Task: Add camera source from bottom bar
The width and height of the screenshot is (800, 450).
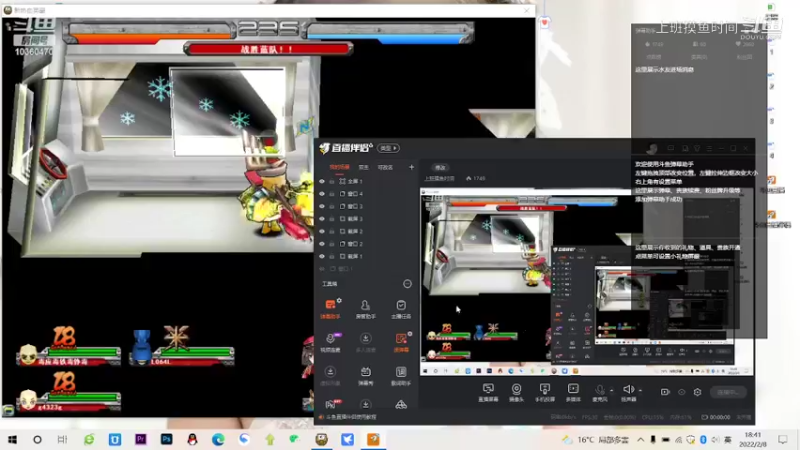Action: tap(516, 392)
